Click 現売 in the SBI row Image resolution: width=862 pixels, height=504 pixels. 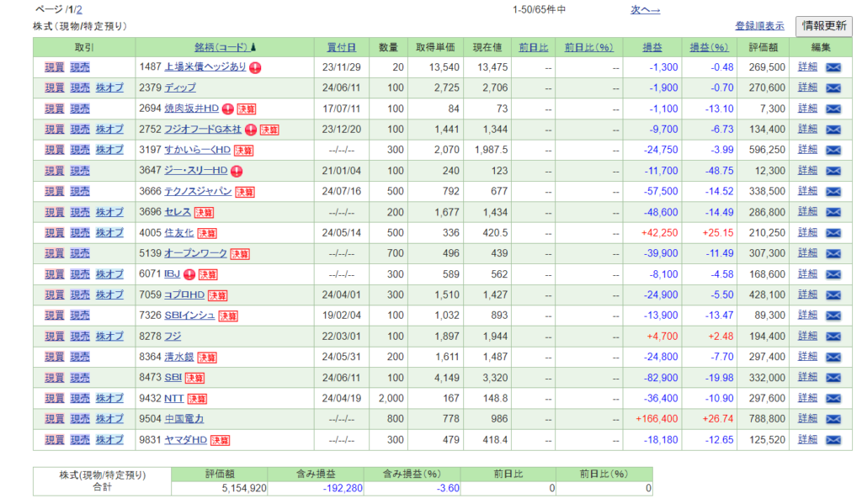(80, 378)
